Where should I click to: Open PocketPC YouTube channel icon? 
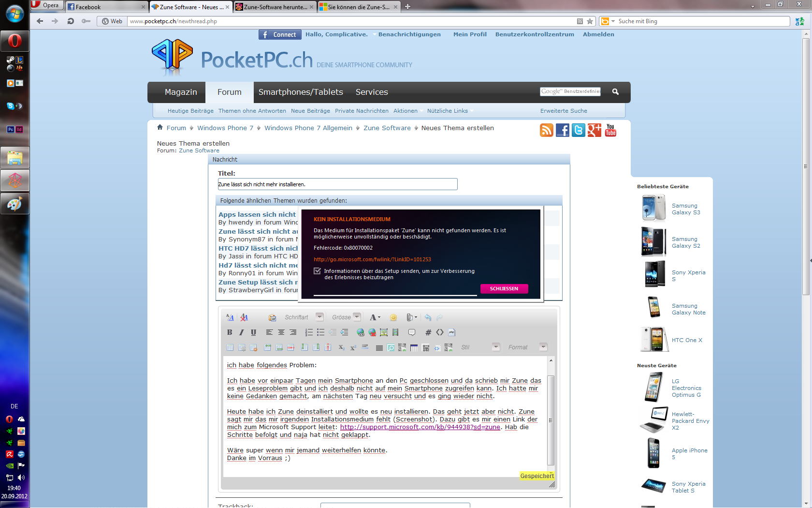[610, 130]
